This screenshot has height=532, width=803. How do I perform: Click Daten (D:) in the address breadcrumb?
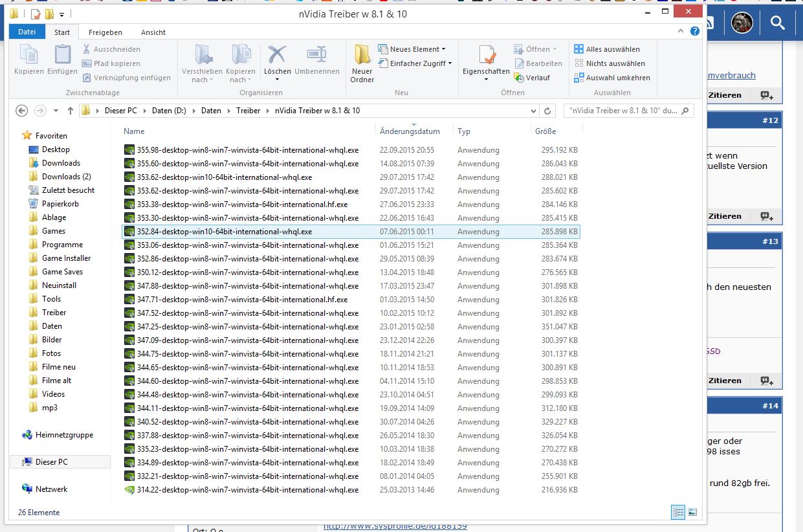pyautogui.click(x=169, y=111)
